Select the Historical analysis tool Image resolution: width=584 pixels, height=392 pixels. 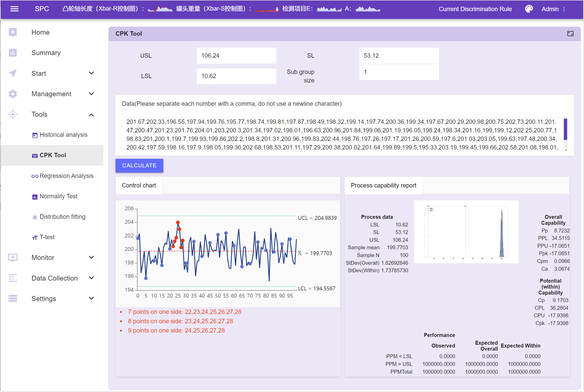[x=63, y=135]
